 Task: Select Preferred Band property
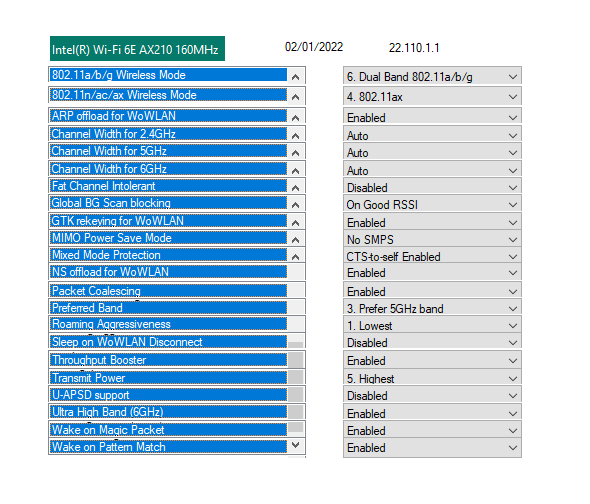[x=168, y=308]
